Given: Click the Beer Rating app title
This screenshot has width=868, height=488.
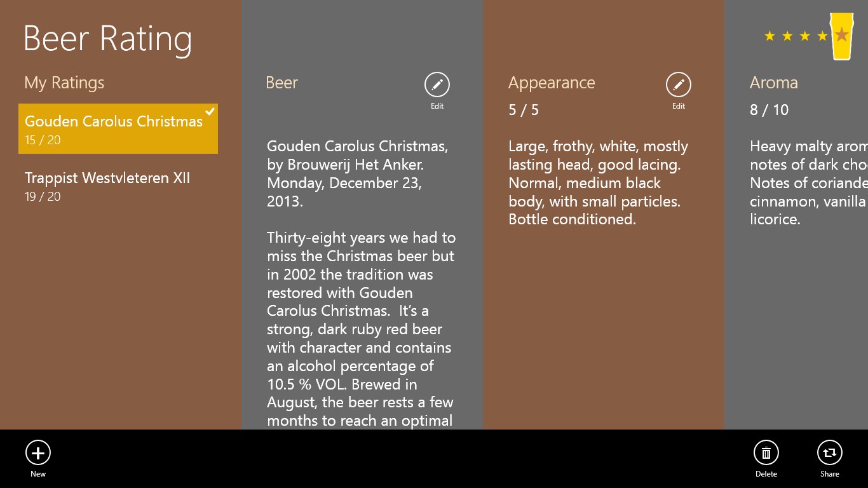Looking at the screenshot, I should click(x=108, y=38).
